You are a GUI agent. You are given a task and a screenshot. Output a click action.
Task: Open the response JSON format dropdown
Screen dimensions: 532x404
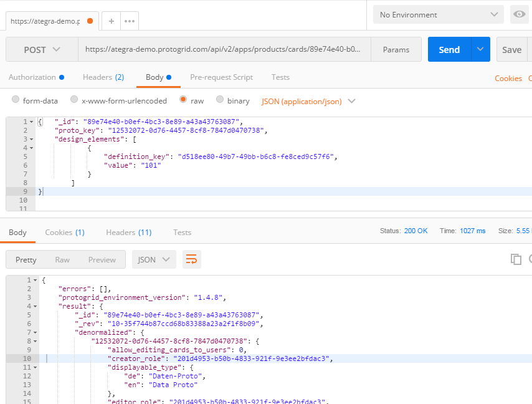(x=154, y=260)
